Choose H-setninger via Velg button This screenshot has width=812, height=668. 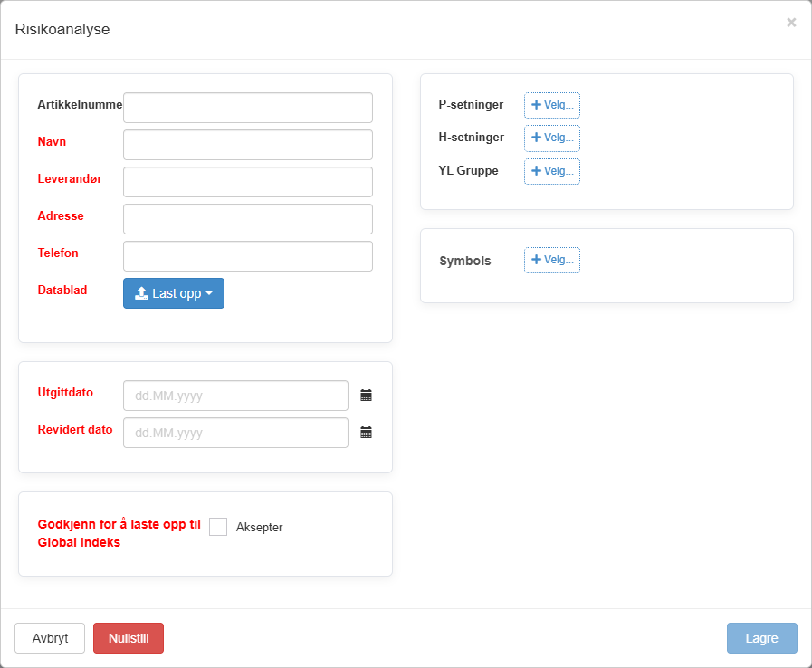pyautogui.click(x=552, y=138)
